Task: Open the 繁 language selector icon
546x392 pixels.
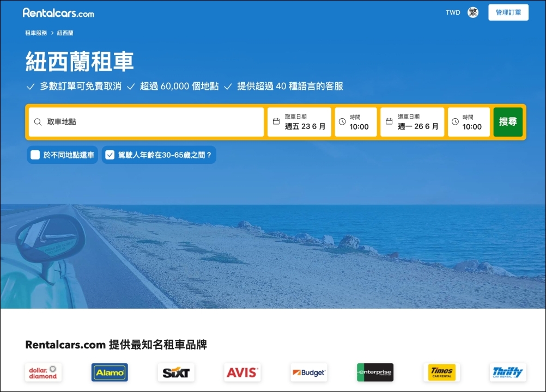Action: tap(473, 13)
